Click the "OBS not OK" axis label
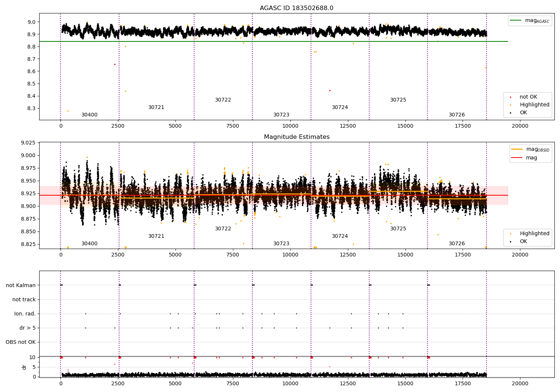The height and width of the screenshot is (392, 560). [x=21, y=342]
